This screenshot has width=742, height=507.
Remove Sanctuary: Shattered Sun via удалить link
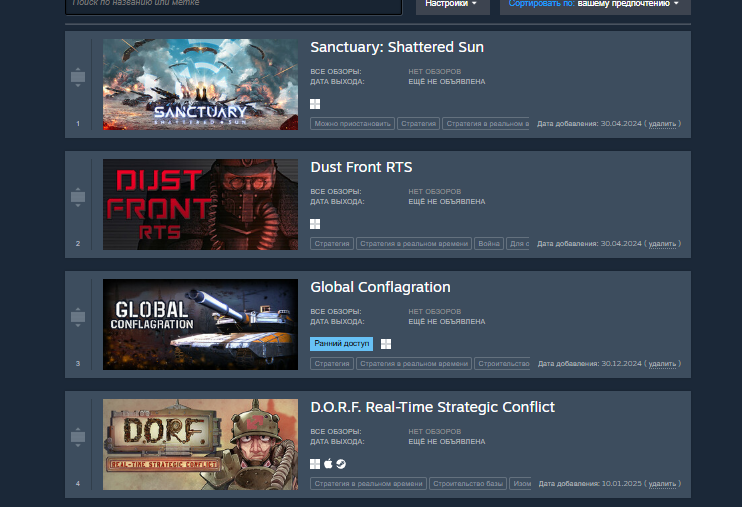click(x=662, y=124)
